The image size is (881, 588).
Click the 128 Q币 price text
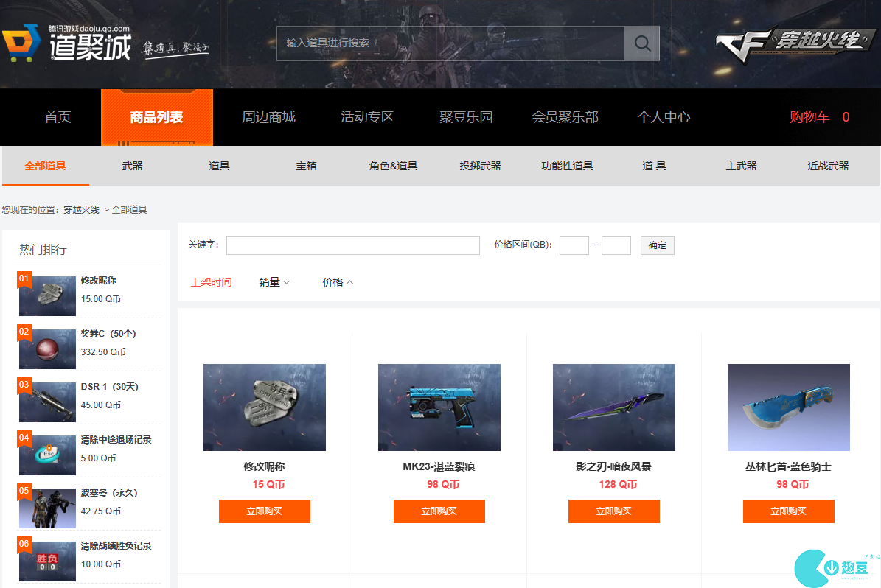tap(618, 484)
